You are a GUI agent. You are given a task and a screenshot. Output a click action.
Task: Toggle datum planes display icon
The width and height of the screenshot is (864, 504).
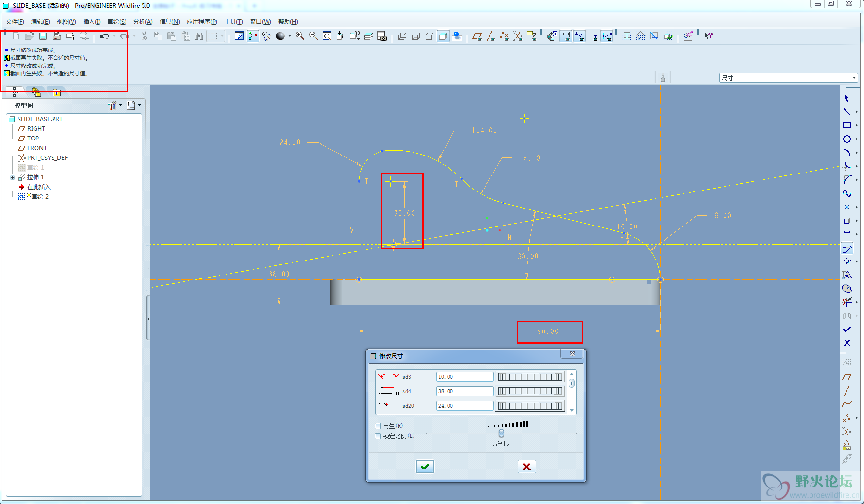tap(477, 36)
